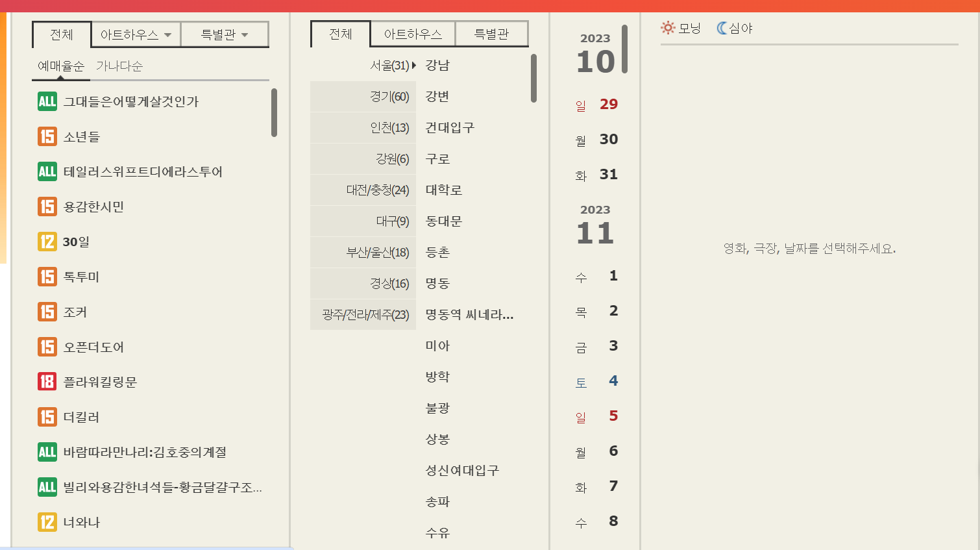Image resolution: width=980 pixels, height=550 pixels.
Task: Choose the 광주/전라/제주(23) region
Action: [x=363, y=315]
